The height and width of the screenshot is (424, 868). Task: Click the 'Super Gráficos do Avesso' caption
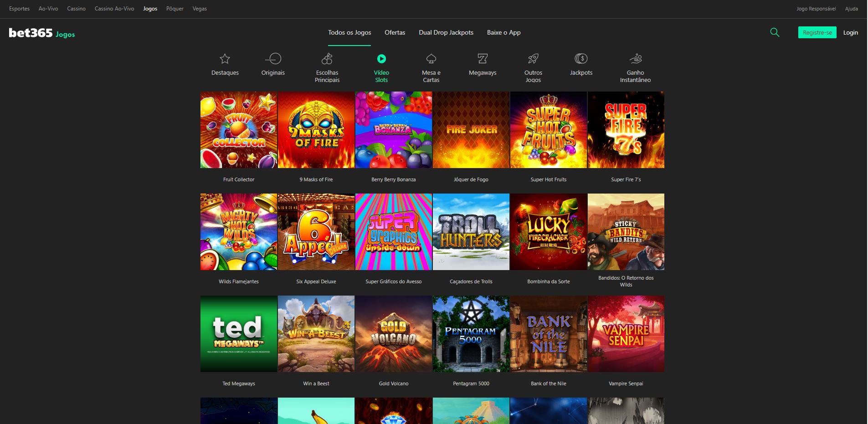pos(394,281)
